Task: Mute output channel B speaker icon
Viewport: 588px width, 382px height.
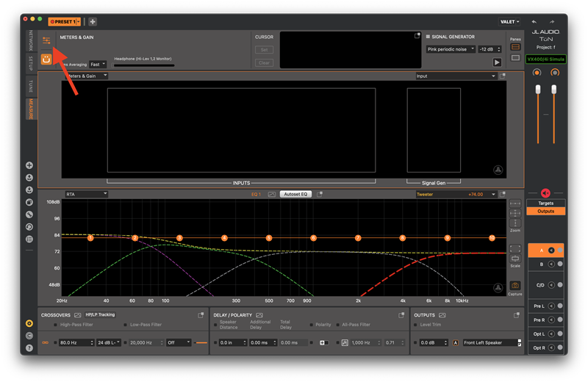Action: click(x=551, y=264)
